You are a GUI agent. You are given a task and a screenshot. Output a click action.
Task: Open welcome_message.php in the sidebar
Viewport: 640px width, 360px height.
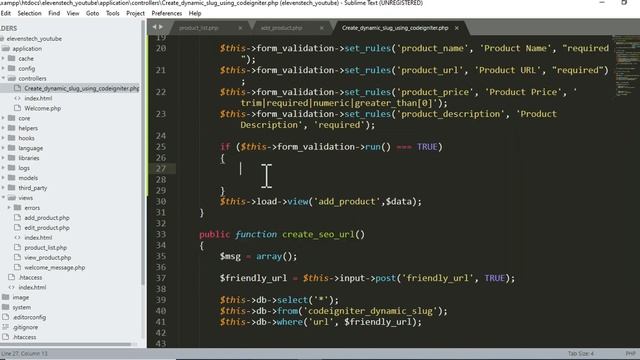[x=54, y=267]
